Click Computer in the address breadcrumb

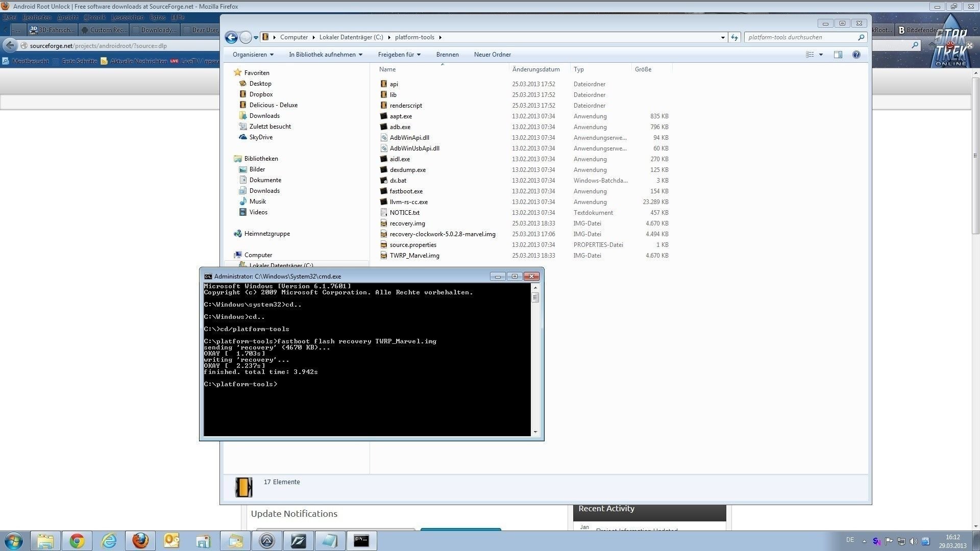coord(294,37)
